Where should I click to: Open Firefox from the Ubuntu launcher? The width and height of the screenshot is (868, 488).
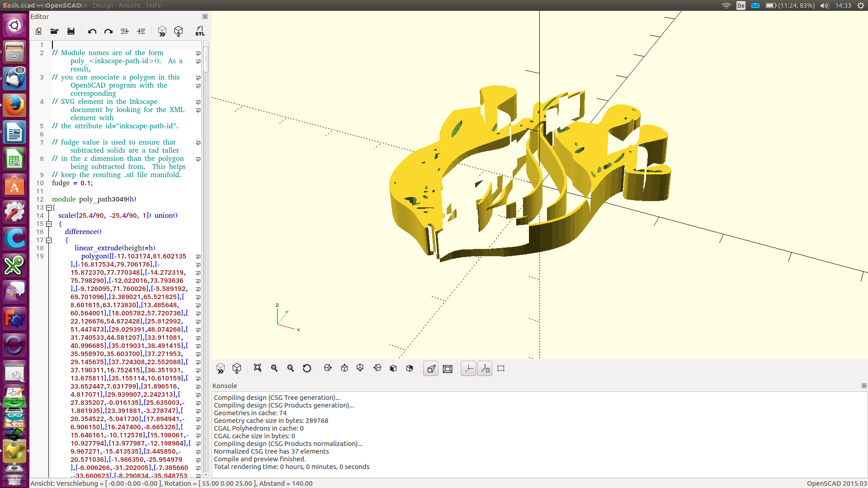14,106
